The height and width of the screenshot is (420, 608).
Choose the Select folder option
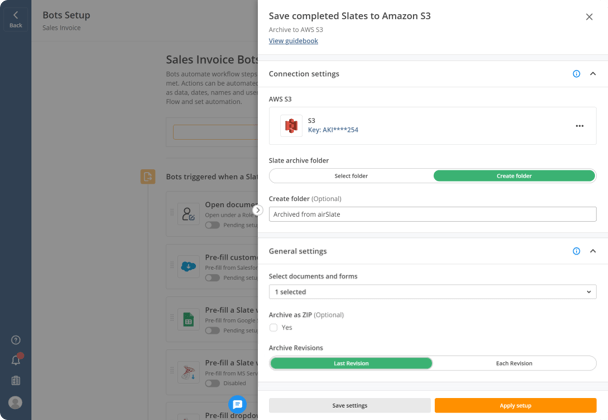(351, 176)
